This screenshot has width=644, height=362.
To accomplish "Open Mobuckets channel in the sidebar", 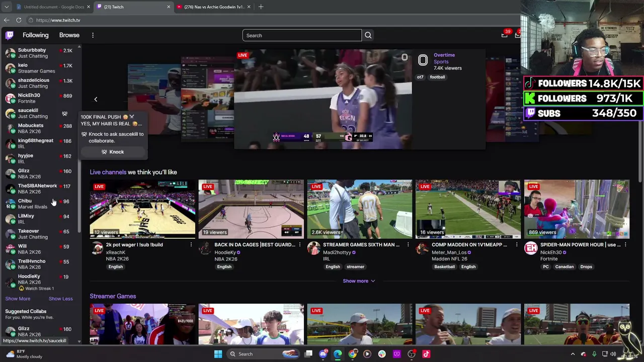I will click(39, 128).
